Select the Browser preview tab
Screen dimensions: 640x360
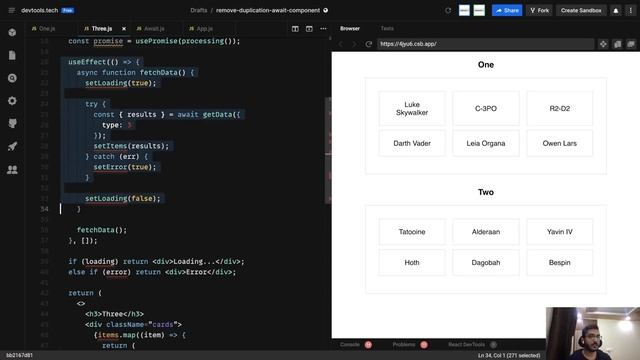click(x=350, y=29)
